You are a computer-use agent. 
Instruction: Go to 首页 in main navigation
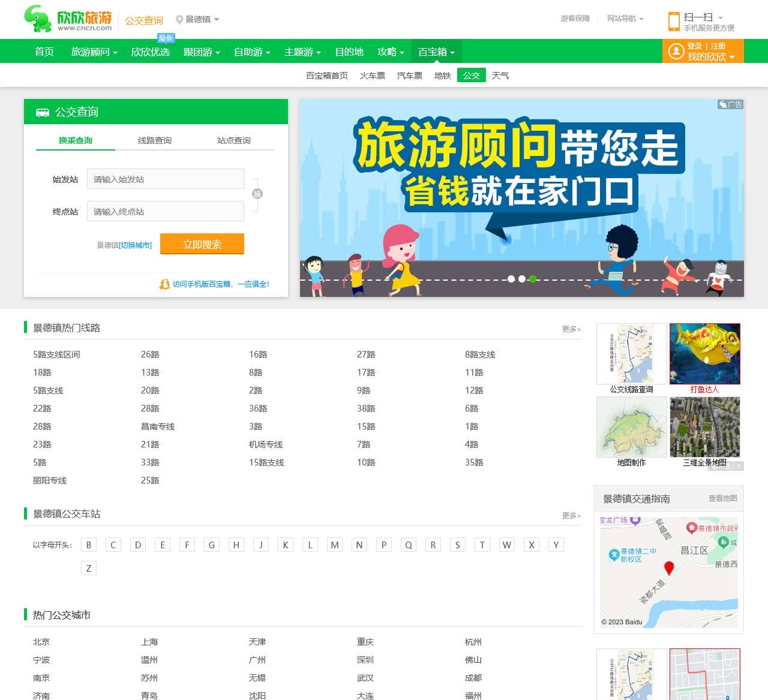click(x=44, y=52)
